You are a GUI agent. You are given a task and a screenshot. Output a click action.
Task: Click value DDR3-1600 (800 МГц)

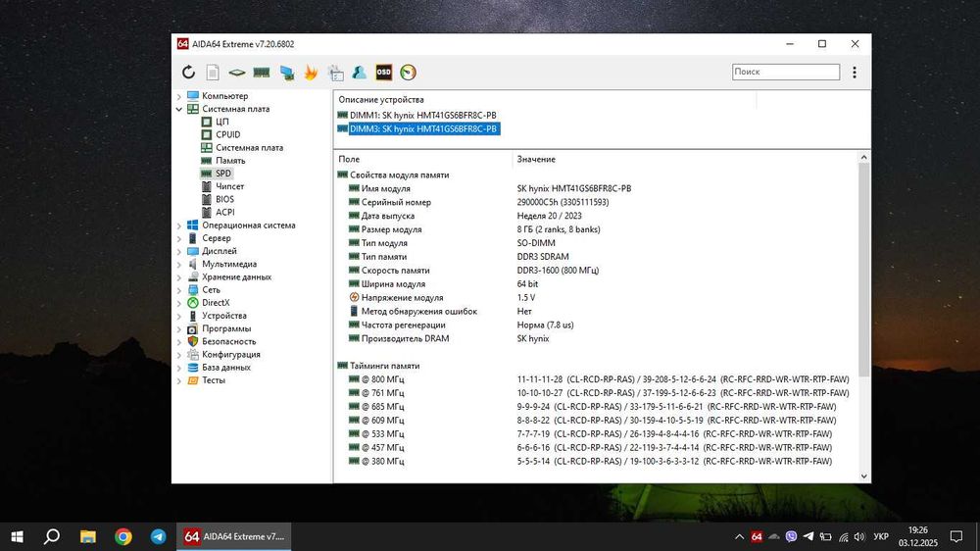[558, 271]
